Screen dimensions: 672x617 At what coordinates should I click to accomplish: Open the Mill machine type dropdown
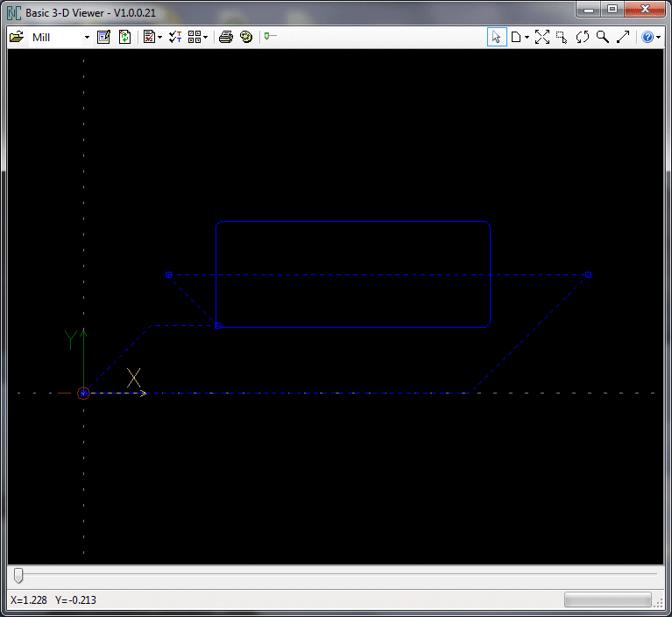(x=87, y=38)
